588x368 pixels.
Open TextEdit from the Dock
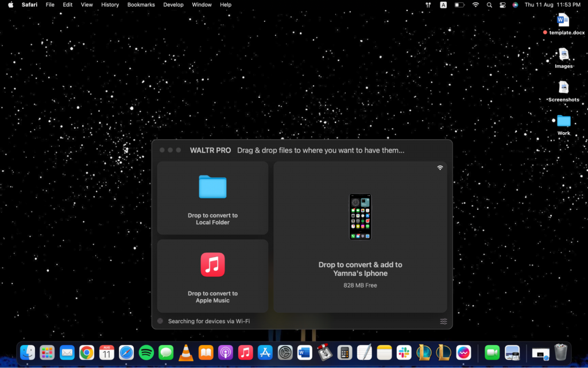tap(364, 352)
